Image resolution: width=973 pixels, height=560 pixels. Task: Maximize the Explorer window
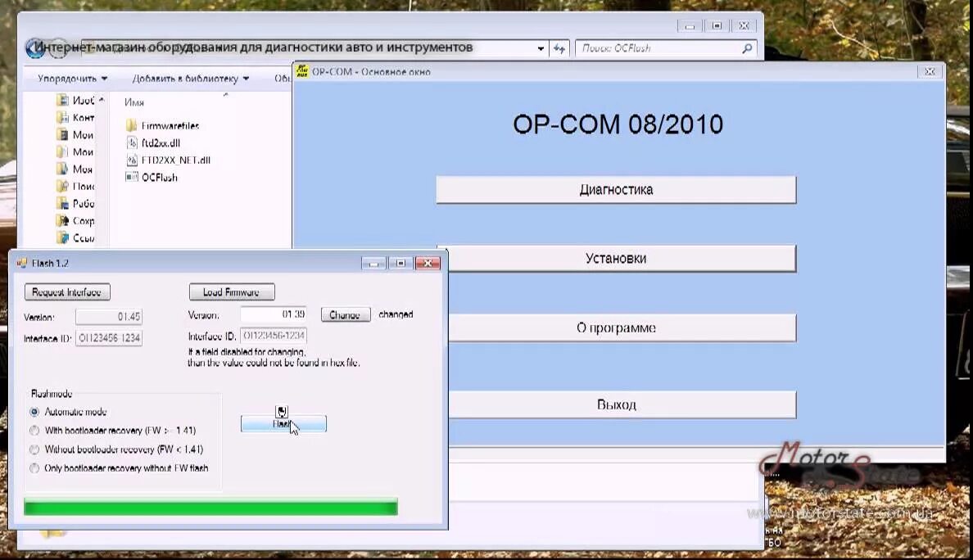tap(717, 25)
